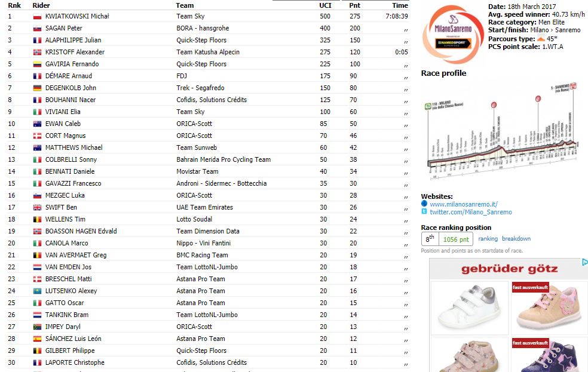Viewport: 588px width, 372px height.
Task: Click the Norway flag beside Kristoff Alexander
Action: pos(37,53)
